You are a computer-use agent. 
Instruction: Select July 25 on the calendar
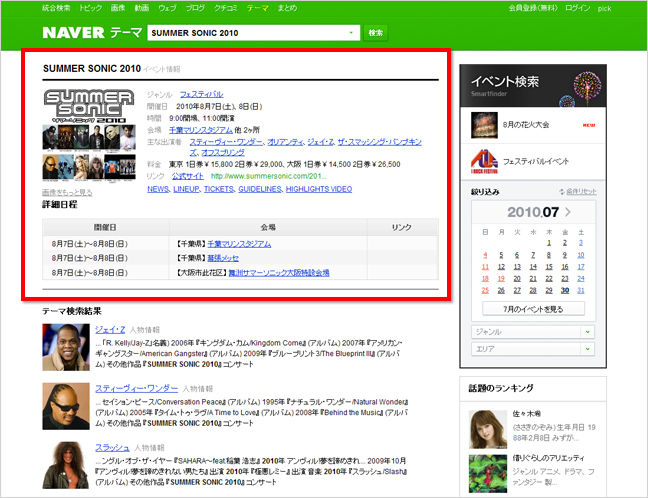pos(485,291)
